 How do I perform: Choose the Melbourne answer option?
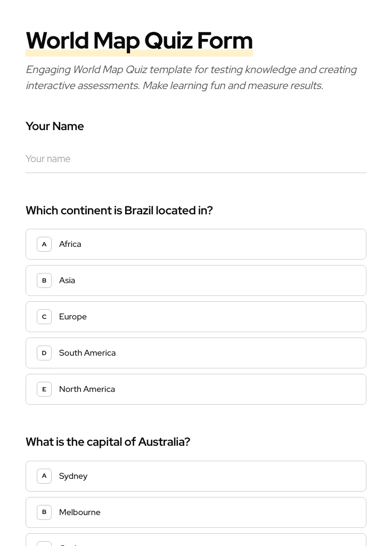[196, 512]
